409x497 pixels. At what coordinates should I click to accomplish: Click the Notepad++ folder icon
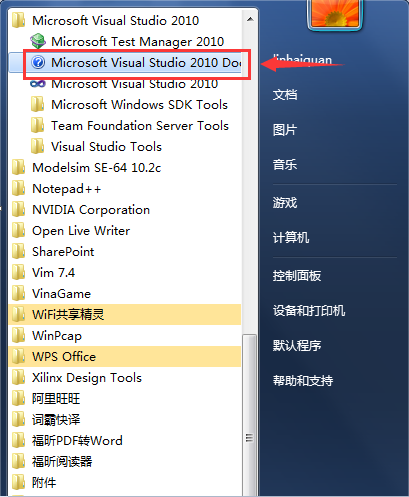pos(19,188)
